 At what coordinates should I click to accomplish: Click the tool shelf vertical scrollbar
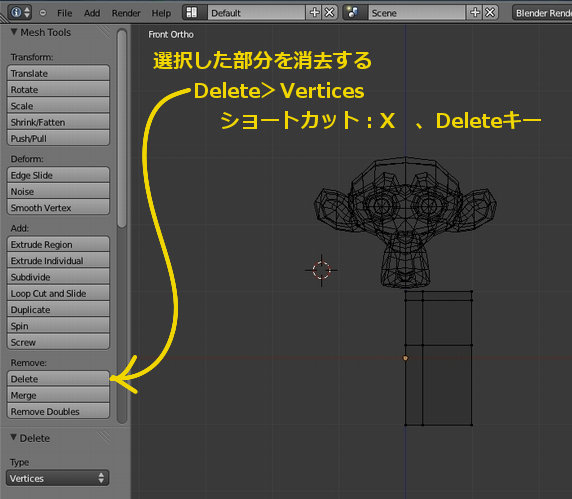click(122, 128)
